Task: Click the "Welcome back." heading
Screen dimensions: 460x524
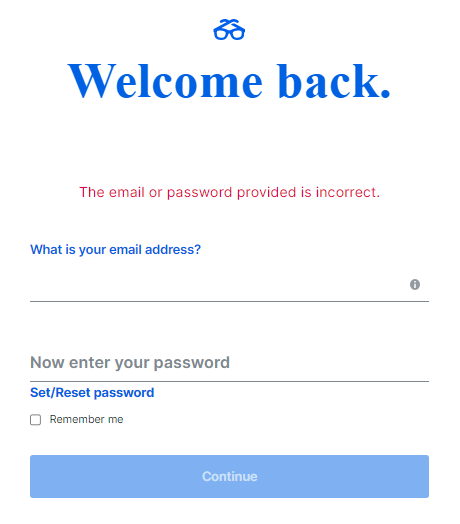Action: click(x=229, y=81)
